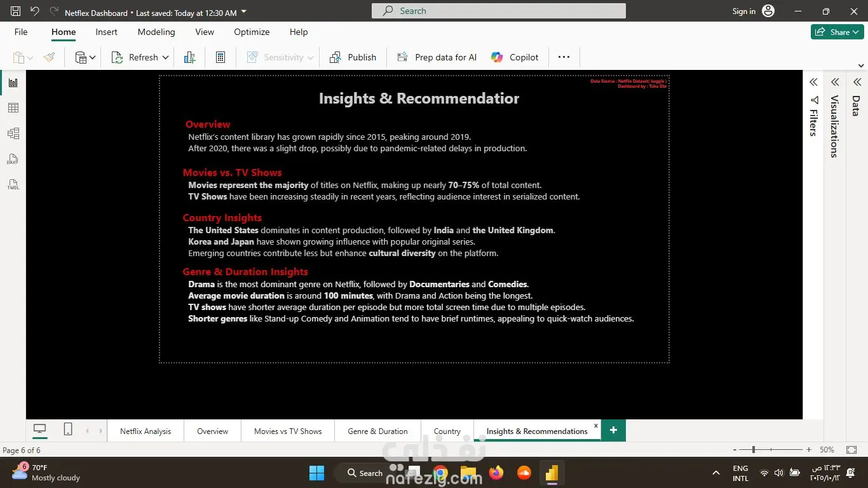Save the report using the Save icon
The width and height of the screenshot is (868, 488).
click(16, 11)
